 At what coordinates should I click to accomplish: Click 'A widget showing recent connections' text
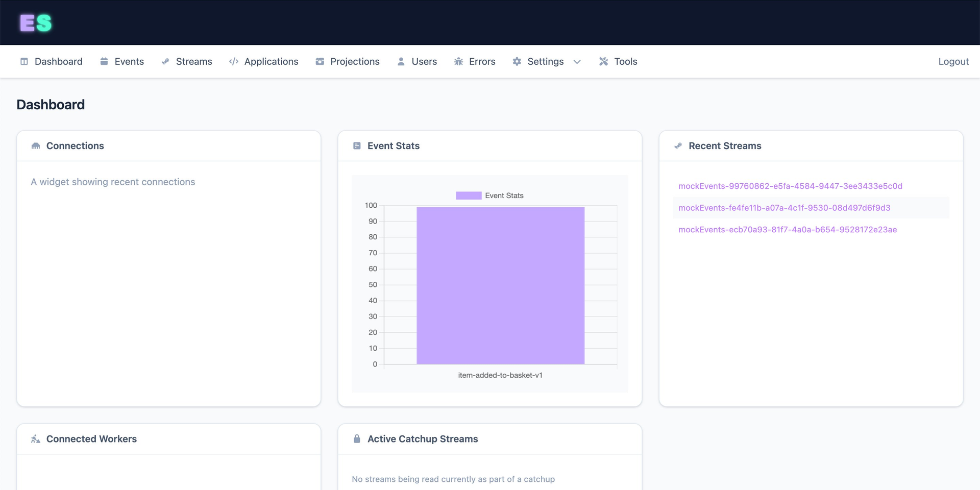(x=113, y=182)
